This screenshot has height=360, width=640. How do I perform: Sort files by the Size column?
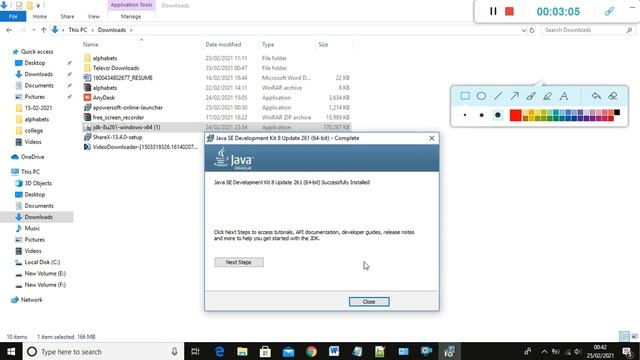(x=323, y=44)
